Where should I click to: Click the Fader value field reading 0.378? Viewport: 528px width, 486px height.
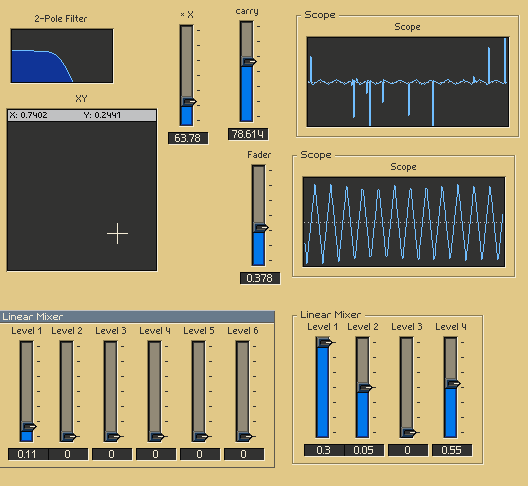coord(260,278)
